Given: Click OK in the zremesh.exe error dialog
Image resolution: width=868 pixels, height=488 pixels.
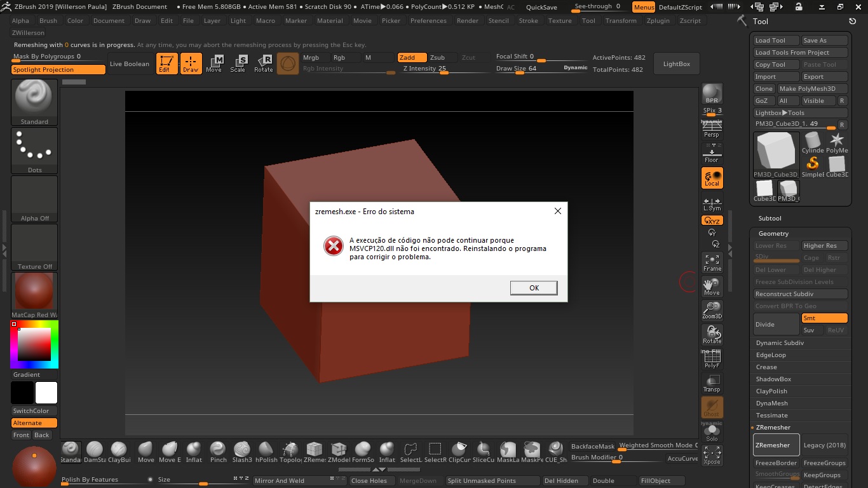Looking at the screenshot, I should [534, 288].
